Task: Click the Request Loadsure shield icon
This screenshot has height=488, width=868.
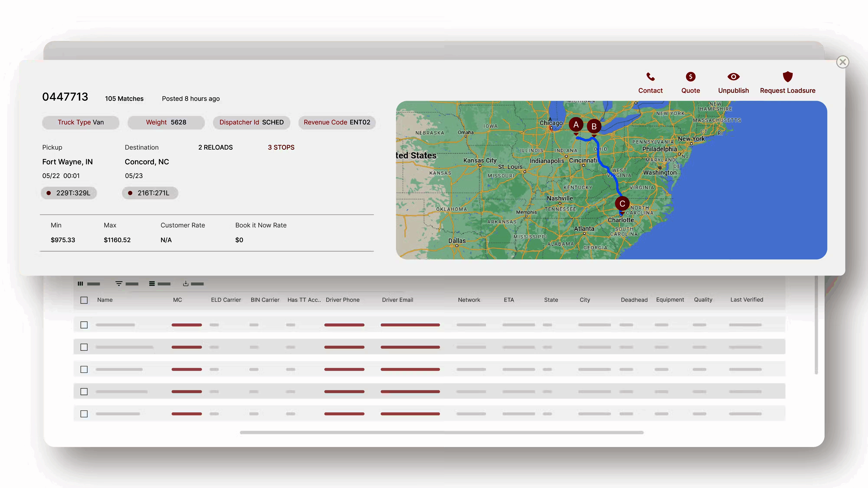Action: [788, 77]
